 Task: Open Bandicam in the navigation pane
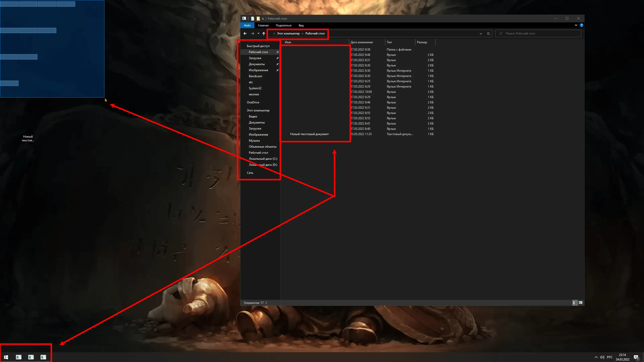(x=255, y=76)
